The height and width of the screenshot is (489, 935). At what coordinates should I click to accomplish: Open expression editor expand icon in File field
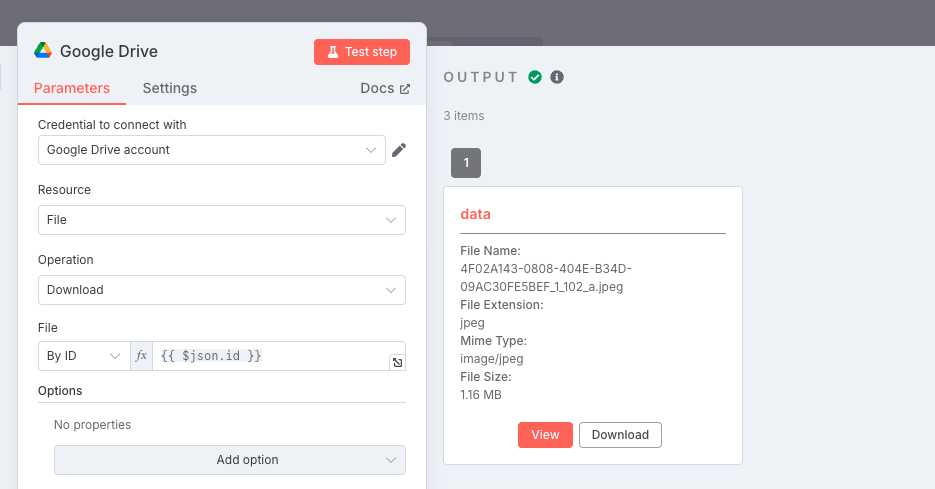[x=397, y=362]
